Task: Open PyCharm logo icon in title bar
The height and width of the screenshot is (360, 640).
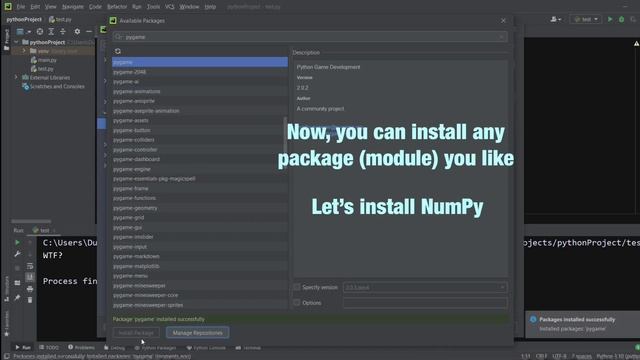Action: point(8,7)
